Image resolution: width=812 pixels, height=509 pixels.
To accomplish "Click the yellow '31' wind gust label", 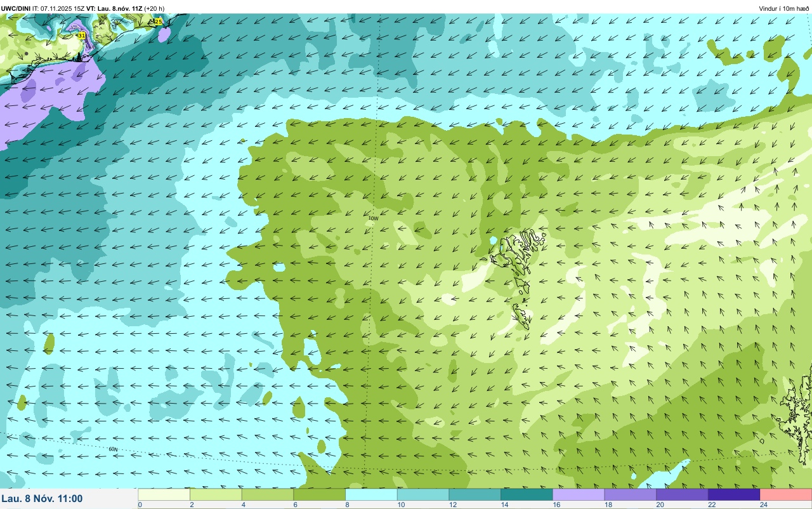I will pos(82,36).
